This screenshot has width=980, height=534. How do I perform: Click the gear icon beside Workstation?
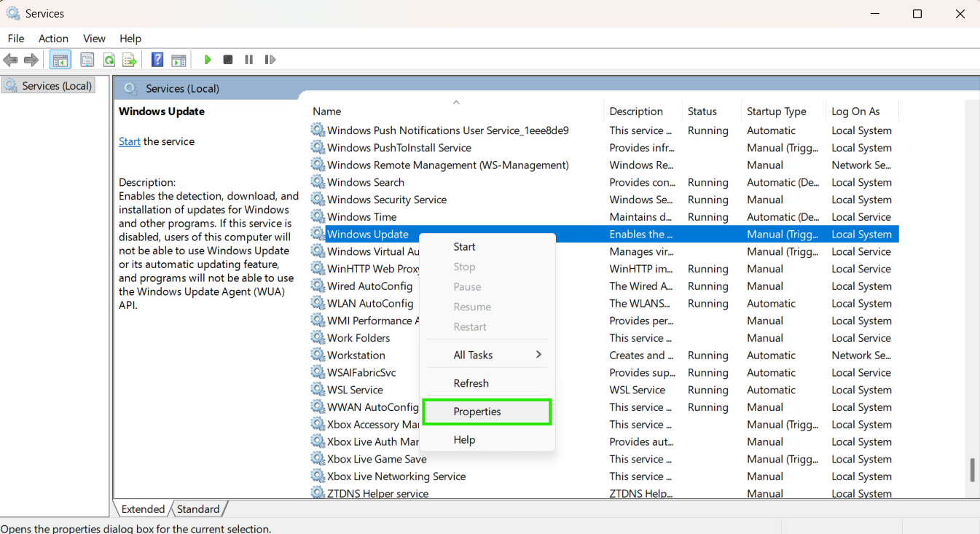coord(318,356)
